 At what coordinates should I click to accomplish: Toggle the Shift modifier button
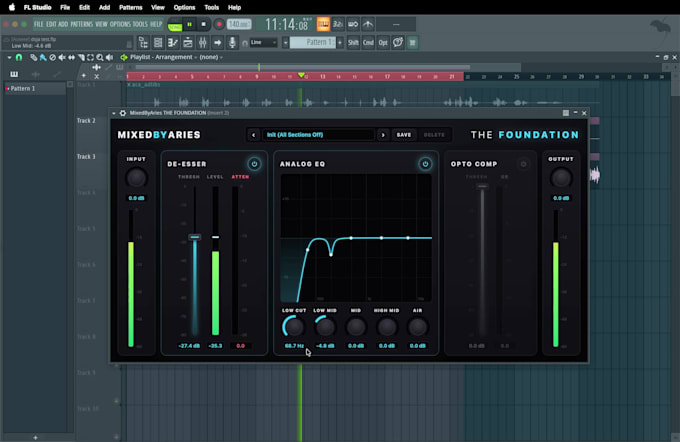coord(353,43)
